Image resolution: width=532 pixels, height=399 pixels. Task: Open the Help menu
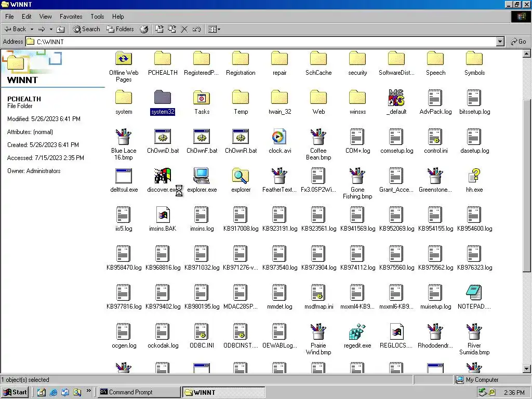tap(118, 16)
